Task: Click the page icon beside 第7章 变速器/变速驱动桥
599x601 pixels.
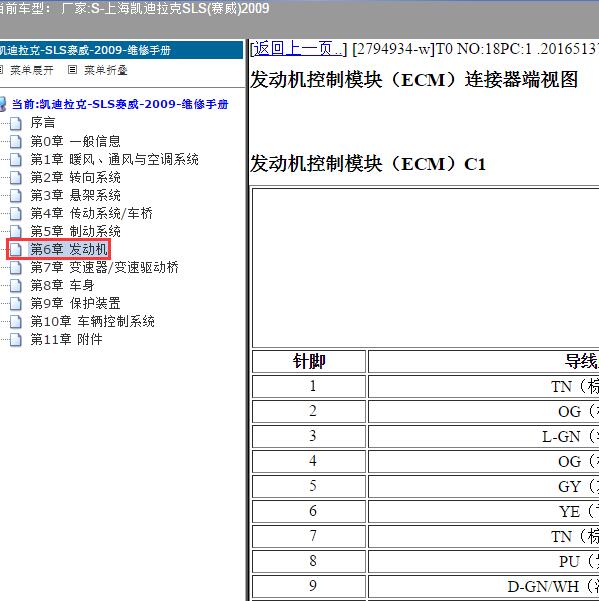Action: pos(16,267)
